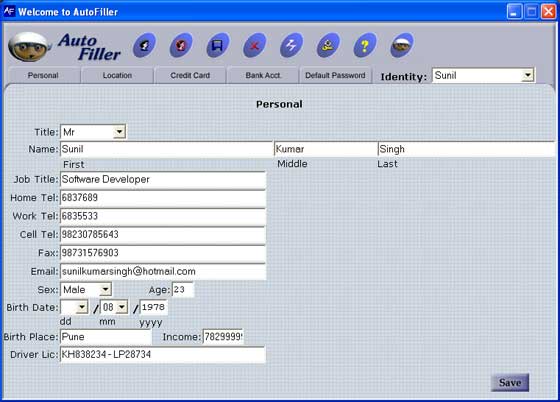The image size is (560, 402).
Task: Click the red X delete icon
Action: pyautogui.click(x=255, y=45)
